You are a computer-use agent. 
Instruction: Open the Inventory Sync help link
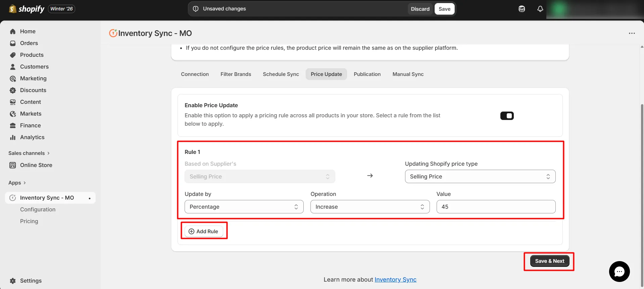(x=395, y=280)
